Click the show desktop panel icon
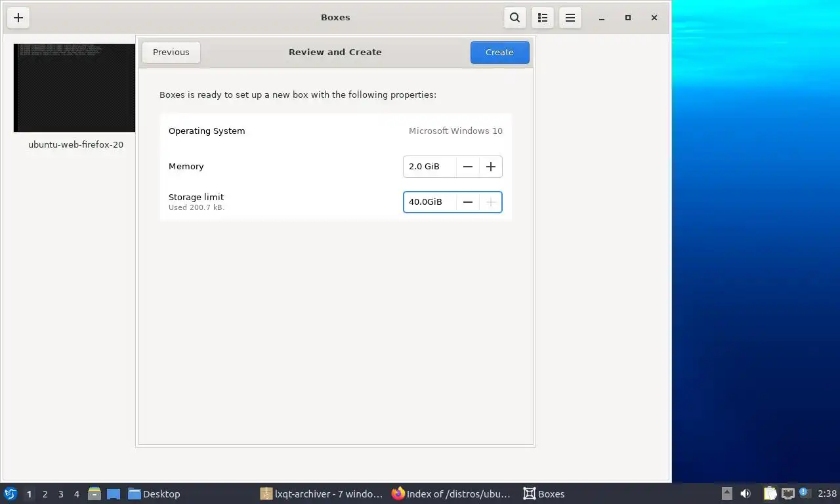840x504 pixels. [114, 493]
